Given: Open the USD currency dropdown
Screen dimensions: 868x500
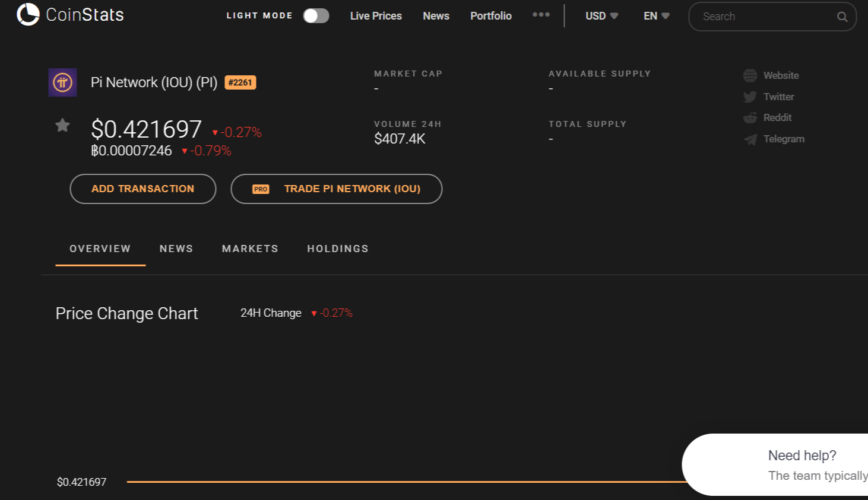Looking at the screenshot, I should pos(601,16).
